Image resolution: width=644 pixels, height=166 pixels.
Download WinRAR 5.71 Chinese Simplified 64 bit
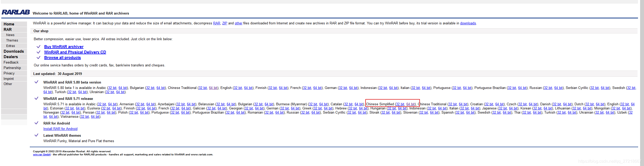point(411,104)
